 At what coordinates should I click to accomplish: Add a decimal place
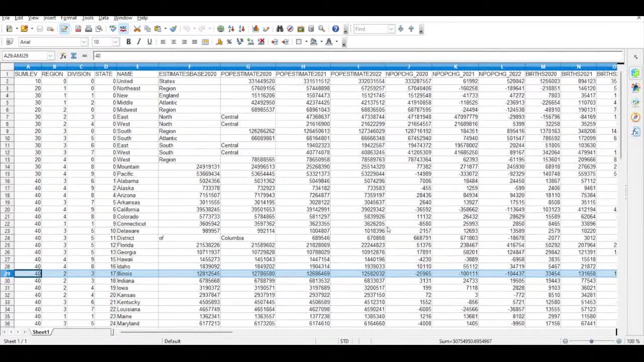251,42
